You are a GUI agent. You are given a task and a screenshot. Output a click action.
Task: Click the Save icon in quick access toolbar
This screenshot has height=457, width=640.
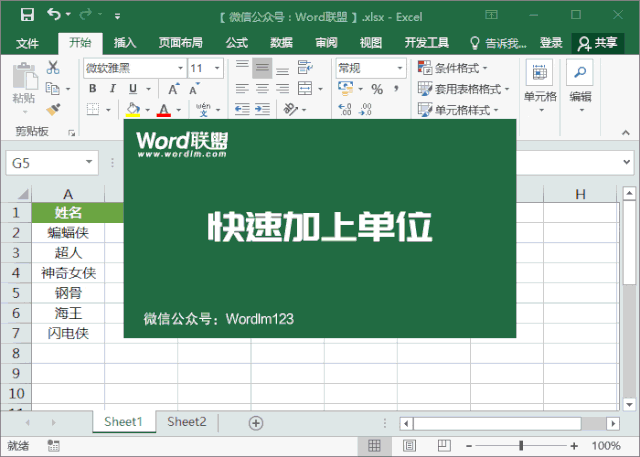(x=27, y=15)
